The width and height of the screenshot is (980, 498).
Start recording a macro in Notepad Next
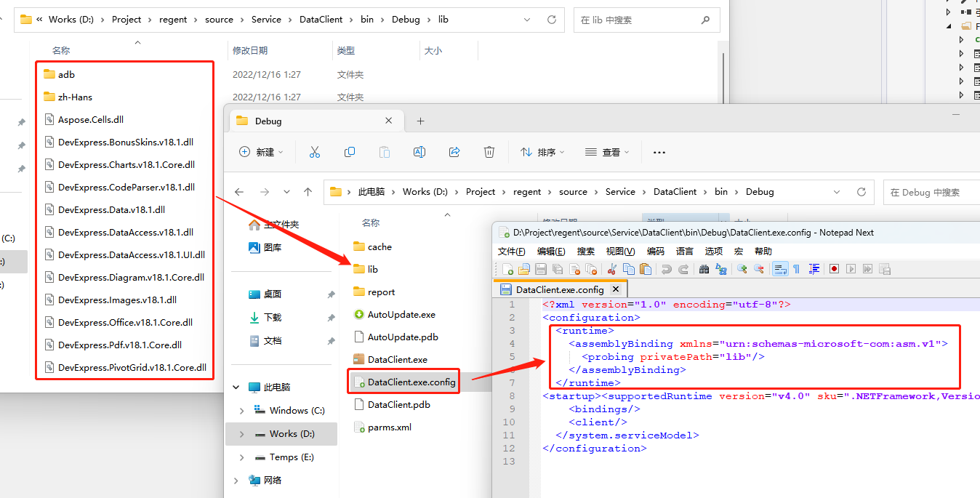click(833, 269)
